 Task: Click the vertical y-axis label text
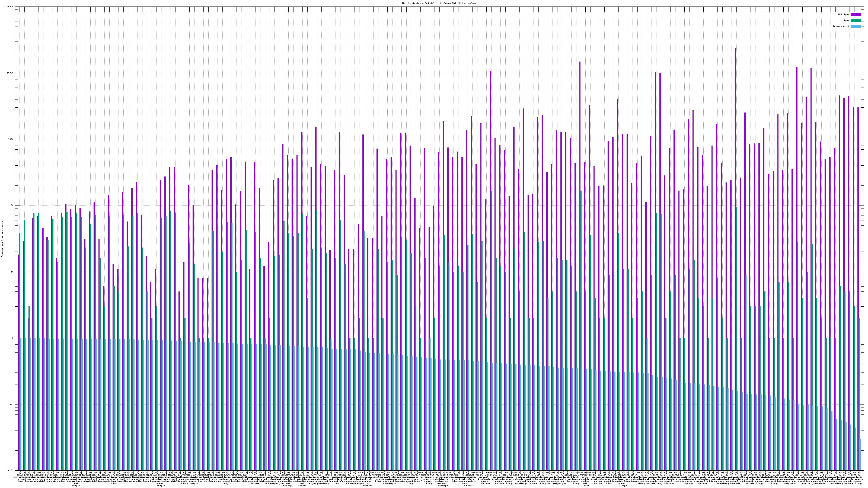[x=2, y=239]
